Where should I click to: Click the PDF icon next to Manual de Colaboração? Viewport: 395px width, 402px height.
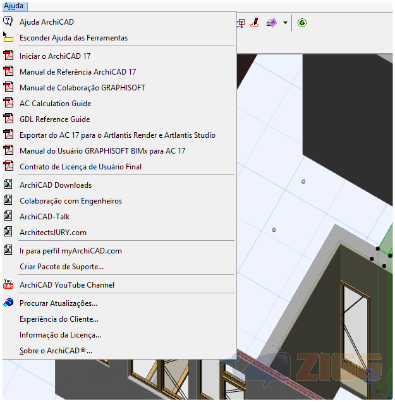(8, 87)
